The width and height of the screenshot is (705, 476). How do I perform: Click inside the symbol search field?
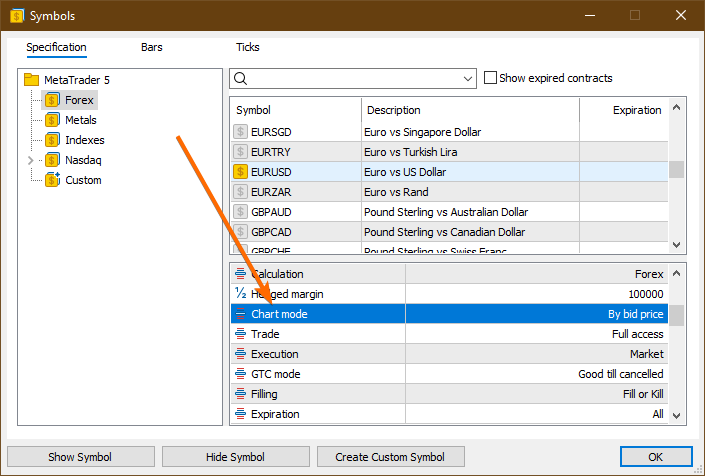(x=353, y=79)
